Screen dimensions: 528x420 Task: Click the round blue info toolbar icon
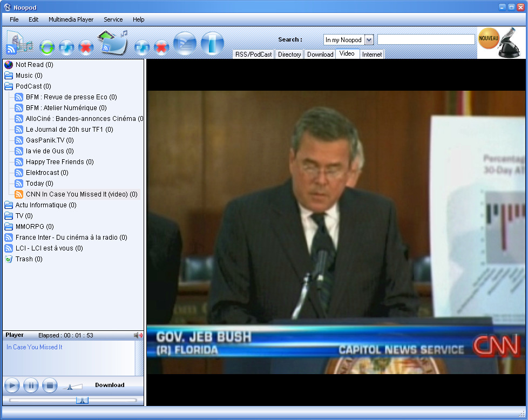point(212,43)
